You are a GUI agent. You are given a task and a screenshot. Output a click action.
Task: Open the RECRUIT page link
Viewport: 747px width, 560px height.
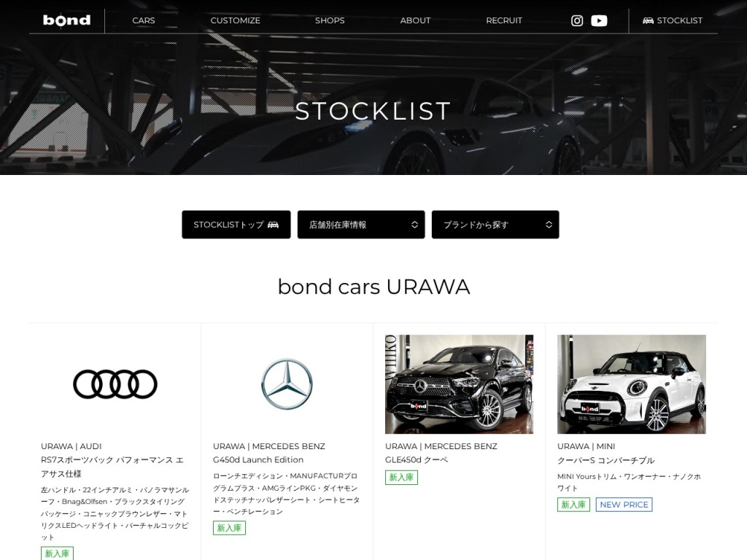coord(504,20)
